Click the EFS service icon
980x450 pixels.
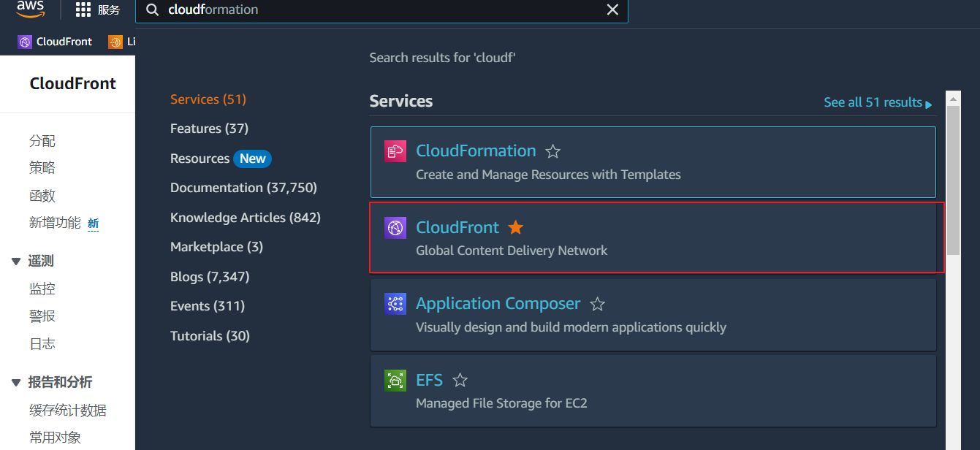pos(395,380)
